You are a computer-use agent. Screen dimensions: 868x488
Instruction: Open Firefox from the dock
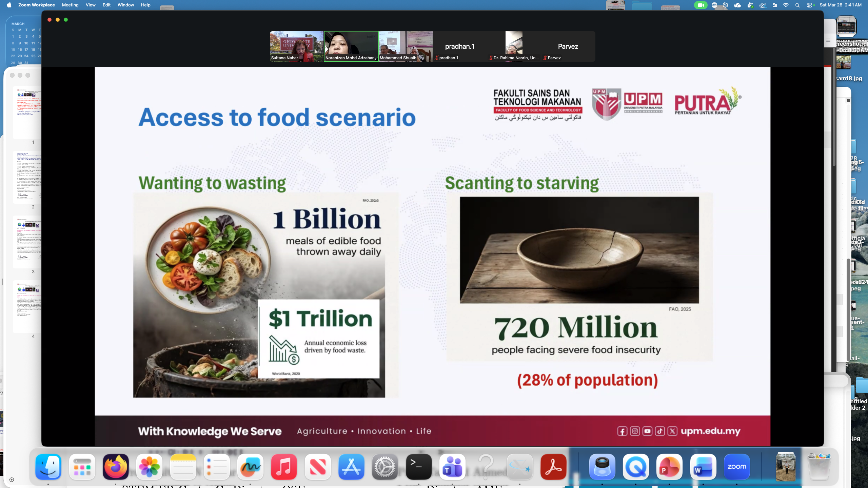point(116,467)
